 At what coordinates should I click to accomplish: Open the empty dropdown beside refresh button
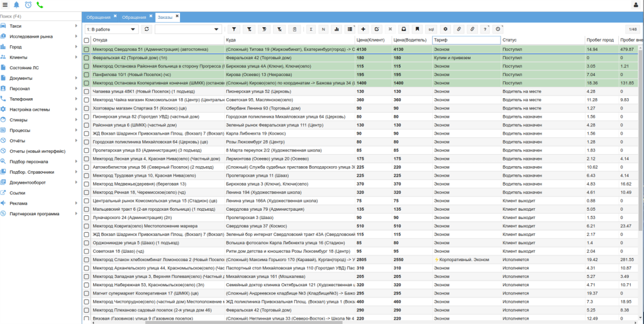click(188, 29)
